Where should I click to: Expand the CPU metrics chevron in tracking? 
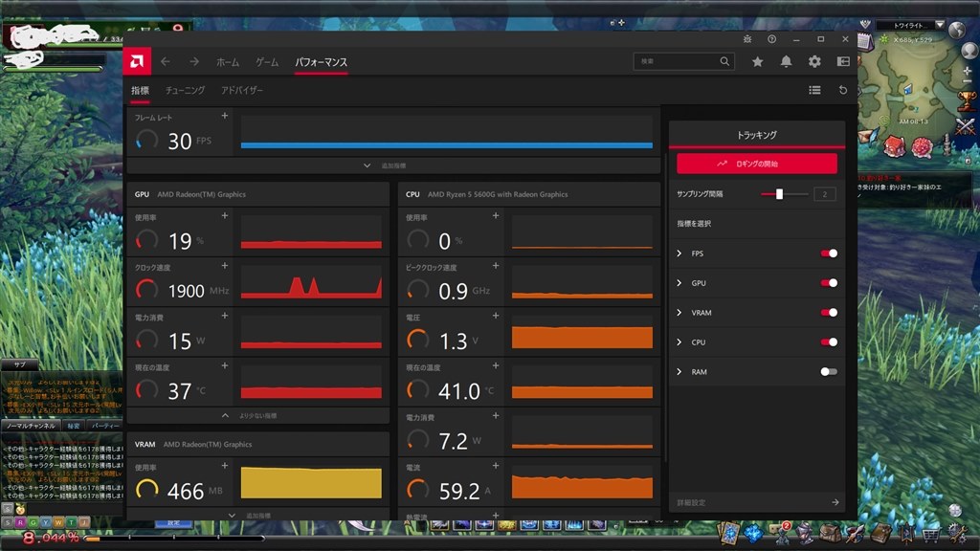(x=679, y=342)
